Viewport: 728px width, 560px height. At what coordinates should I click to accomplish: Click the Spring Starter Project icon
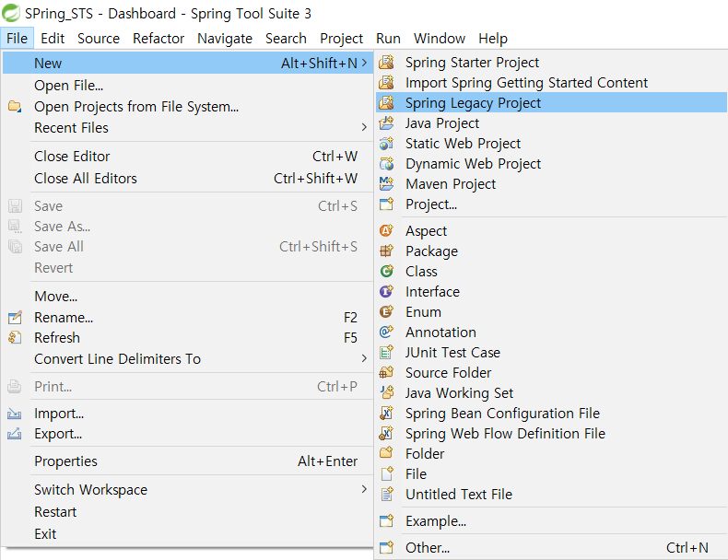click(386, 62)
